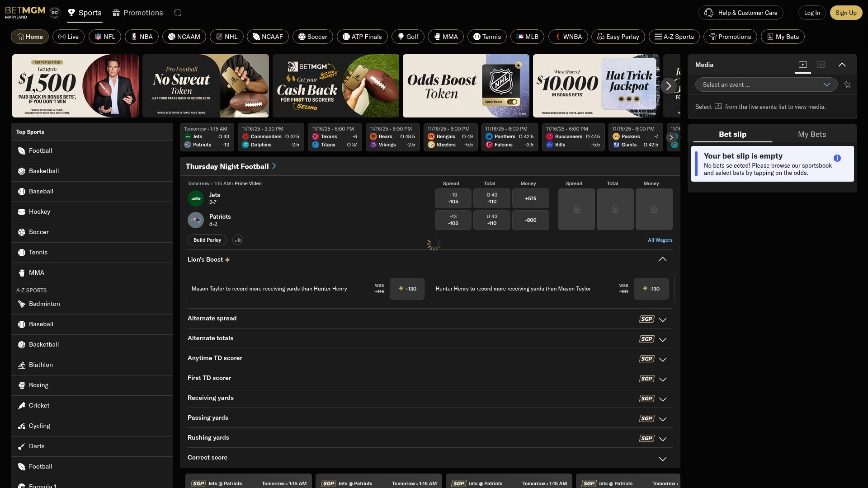This screenshot has width=868, height=488.
Task: Select Under 43 -110 total odds
Action: point(492,220)
